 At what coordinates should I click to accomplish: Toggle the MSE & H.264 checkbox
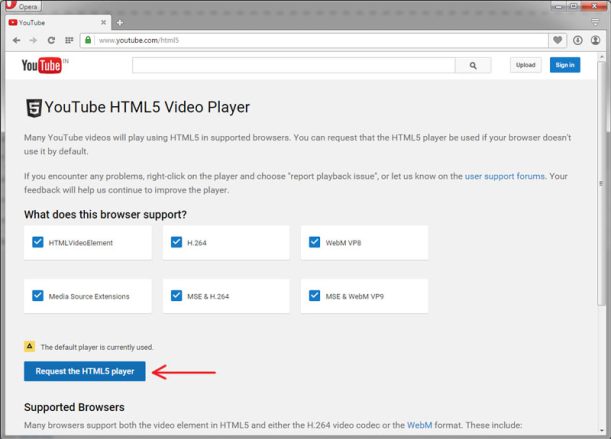click(x=177, y=295)
